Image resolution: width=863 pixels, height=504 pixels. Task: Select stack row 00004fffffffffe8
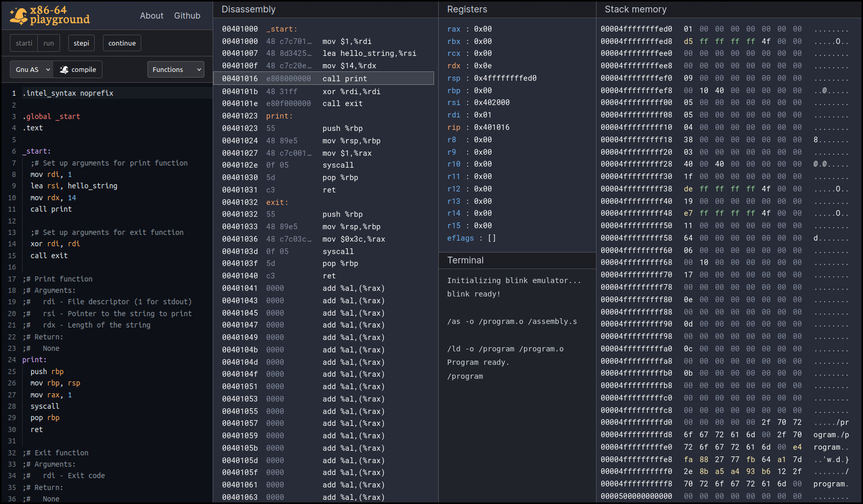click(724, 459)
